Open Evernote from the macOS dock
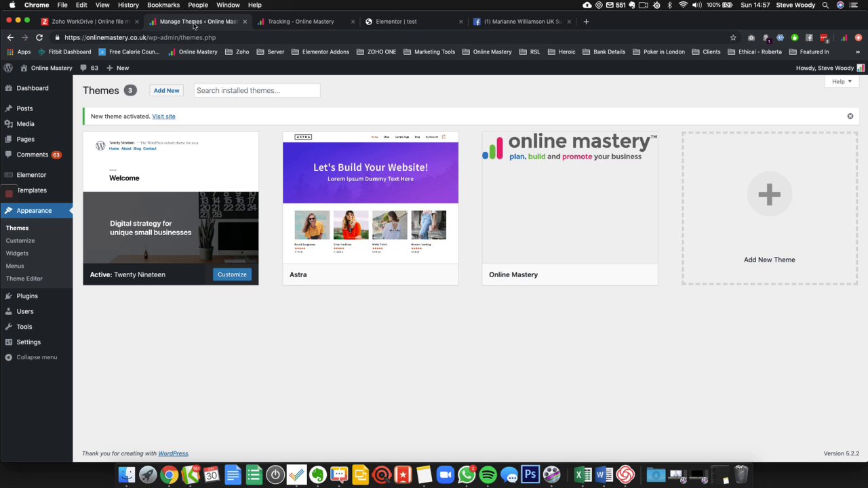 (318, 474)
